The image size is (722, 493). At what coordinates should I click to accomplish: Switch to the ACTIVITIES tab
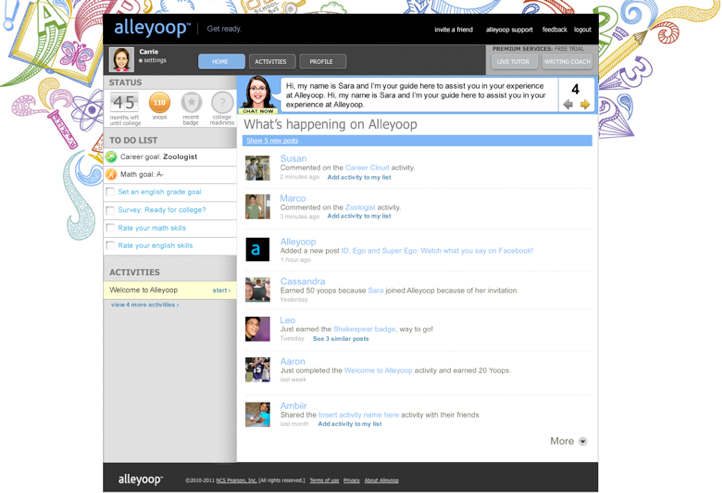272,62
